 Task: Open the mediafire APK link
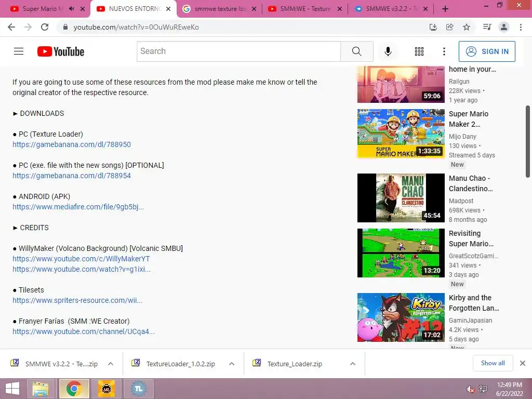pos(78,207)
